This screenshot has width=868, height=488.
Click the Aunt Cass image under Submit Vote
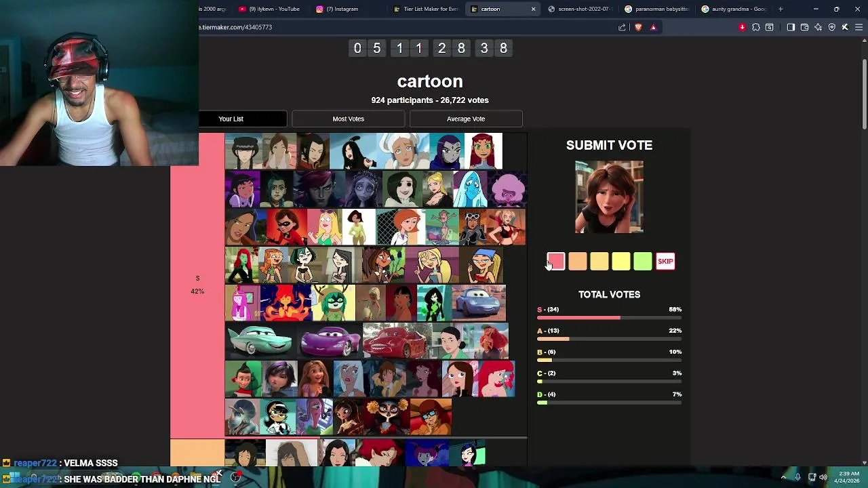click(x=609, y=197)
